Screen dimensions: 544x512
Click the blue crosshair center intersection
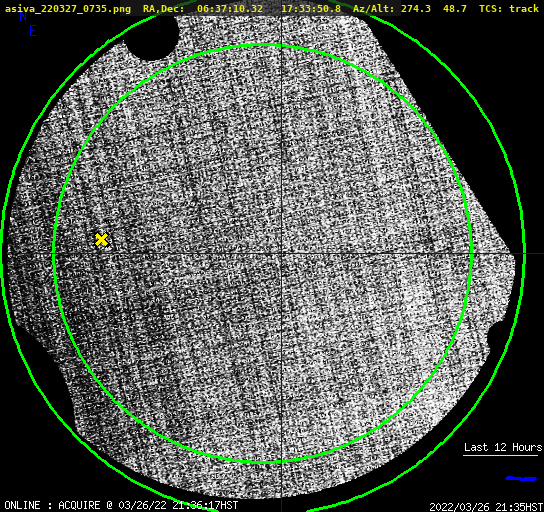pyautogui.click(x=281, y=254)
